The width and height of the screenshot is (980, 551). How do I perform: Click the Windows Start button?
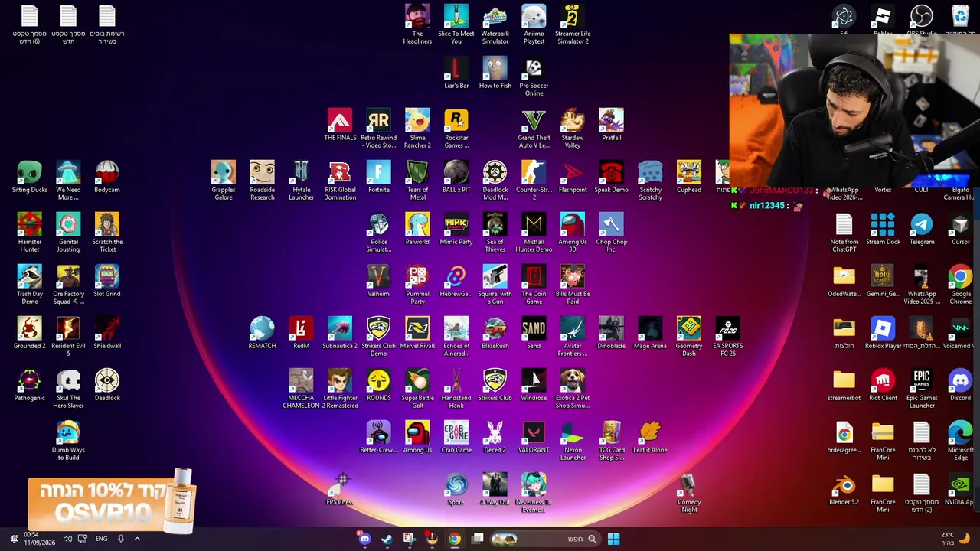[x=613, y=539]
